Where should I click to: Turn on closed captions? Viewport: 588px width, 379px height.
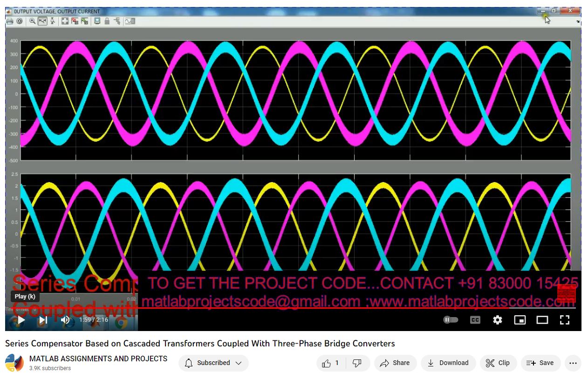[x=475, y=320]
